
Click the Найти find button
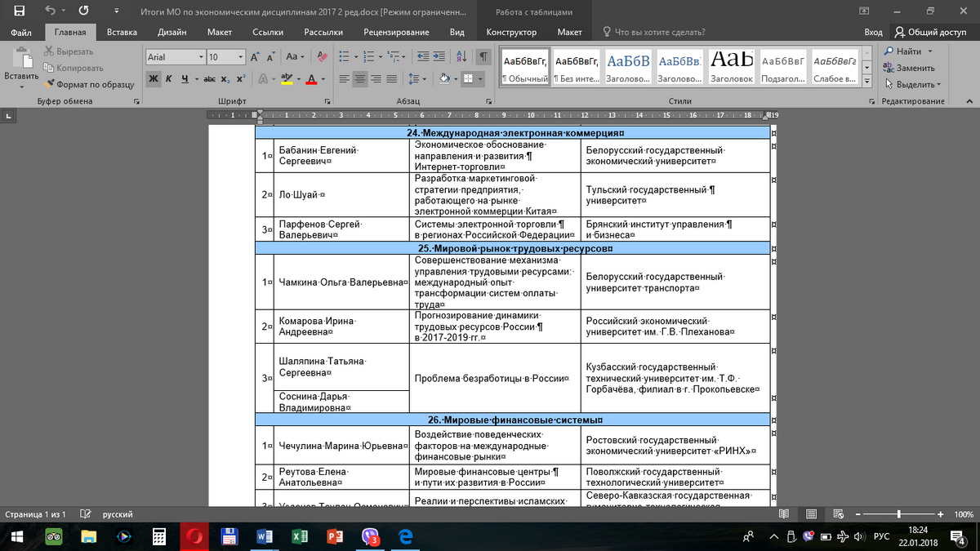coord(907,51)
